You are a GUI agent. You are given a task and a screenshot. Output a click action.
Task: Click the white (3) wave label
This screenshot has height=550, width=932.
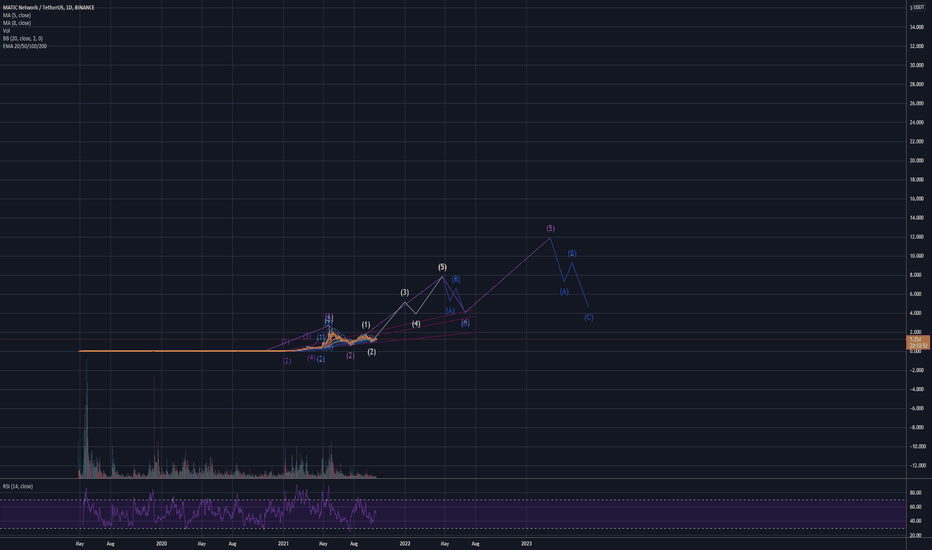click(x=405, y=293)
